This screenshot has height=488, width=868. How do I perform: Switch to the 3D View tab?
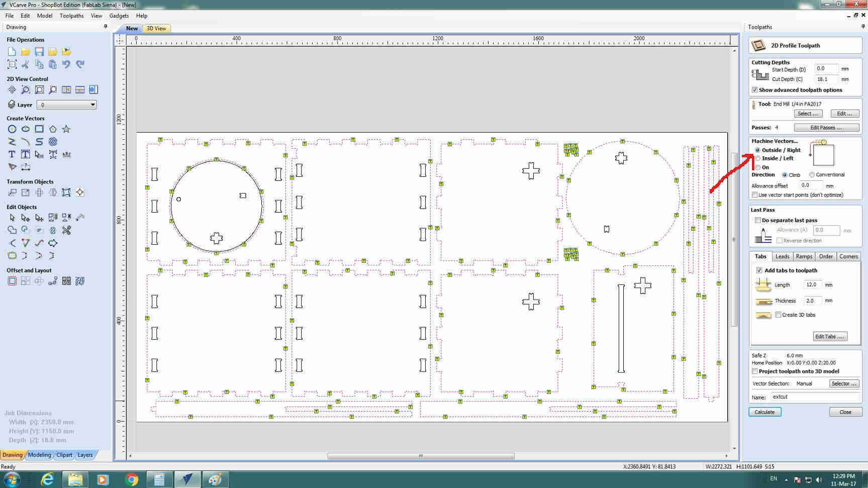pos(156,29)
